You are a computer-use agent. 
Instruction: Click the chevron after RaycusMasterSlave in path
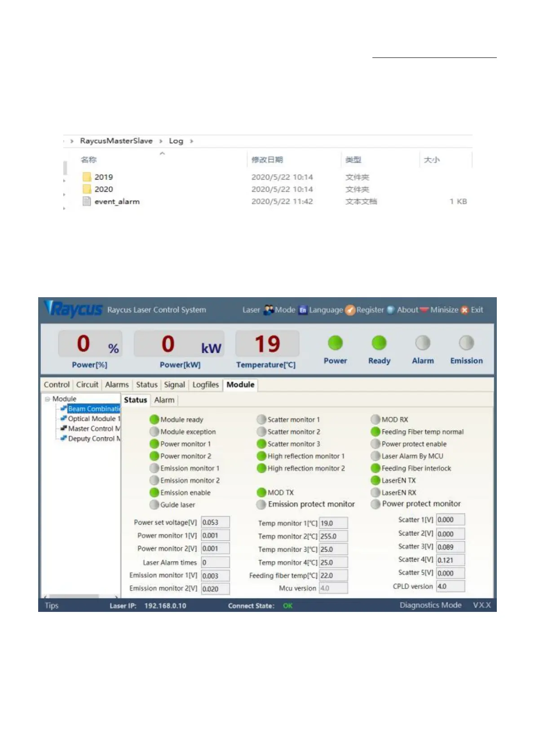[161, 141]
